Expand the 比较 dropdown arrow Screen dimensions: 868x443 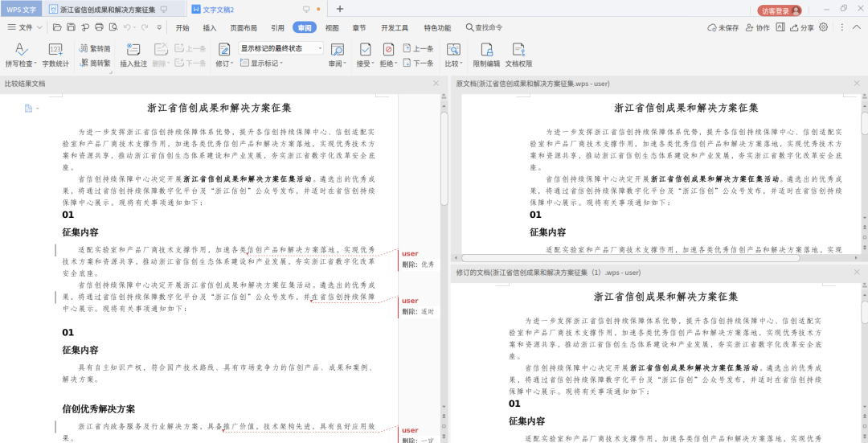click(461, 64)
